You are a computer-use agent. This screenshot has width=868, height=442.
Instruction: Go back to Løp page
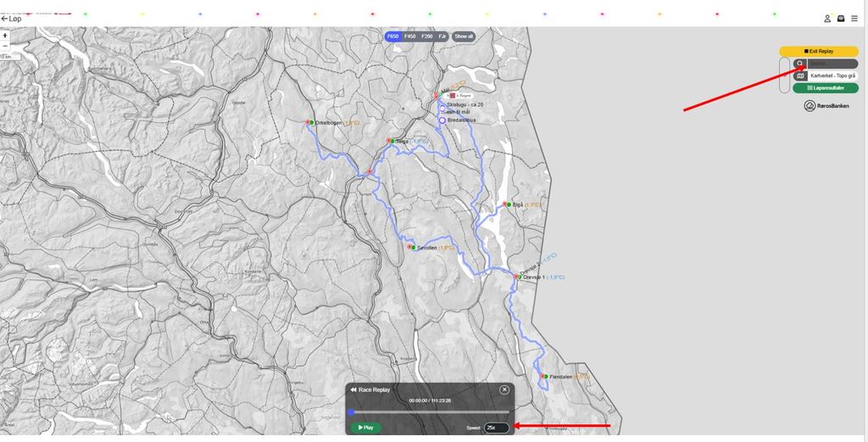[x=12, y=19]
